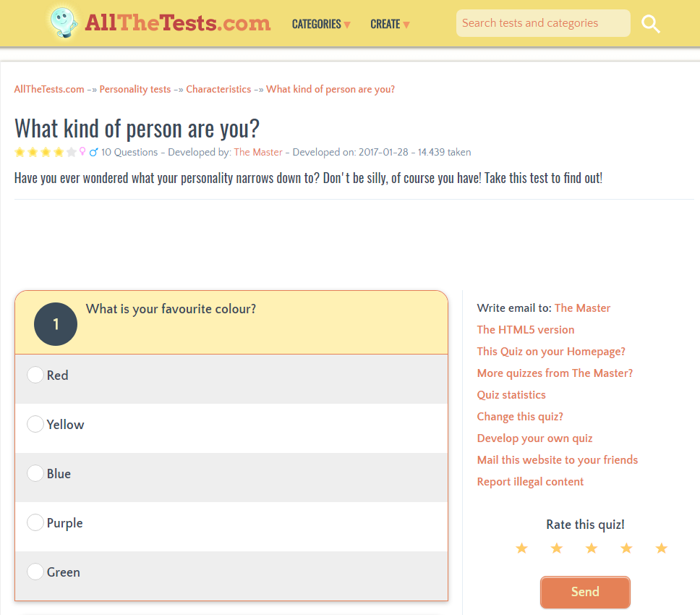Open the Characteristics breadcrumb link
700x615 pixels.
point(218,89)
